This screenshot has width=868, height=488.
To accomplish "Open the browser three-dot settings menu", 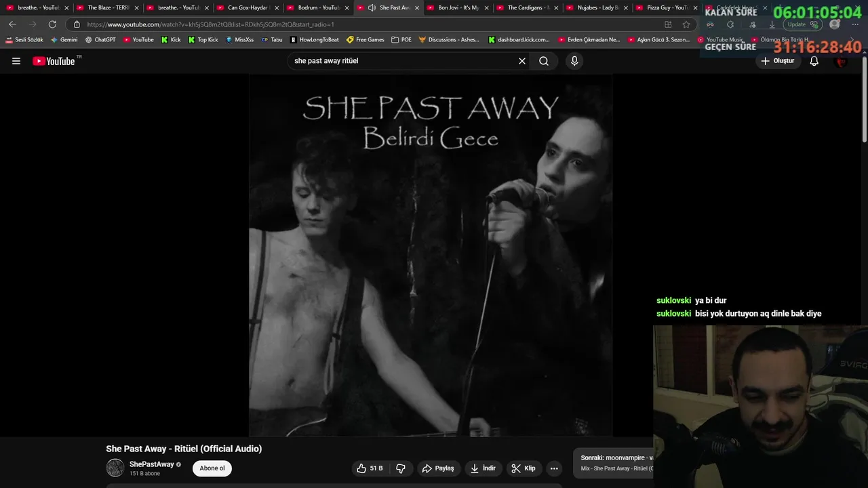I will tap(855, 24).
